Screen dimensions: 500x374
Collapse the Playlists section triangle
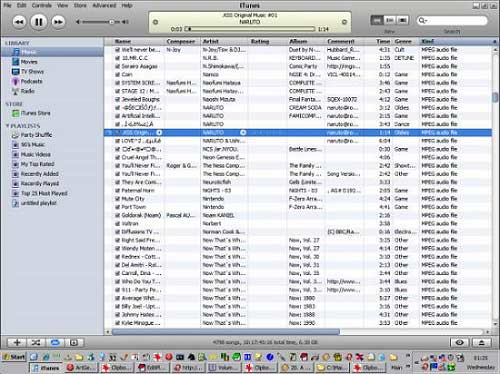[x=7, y=126]
